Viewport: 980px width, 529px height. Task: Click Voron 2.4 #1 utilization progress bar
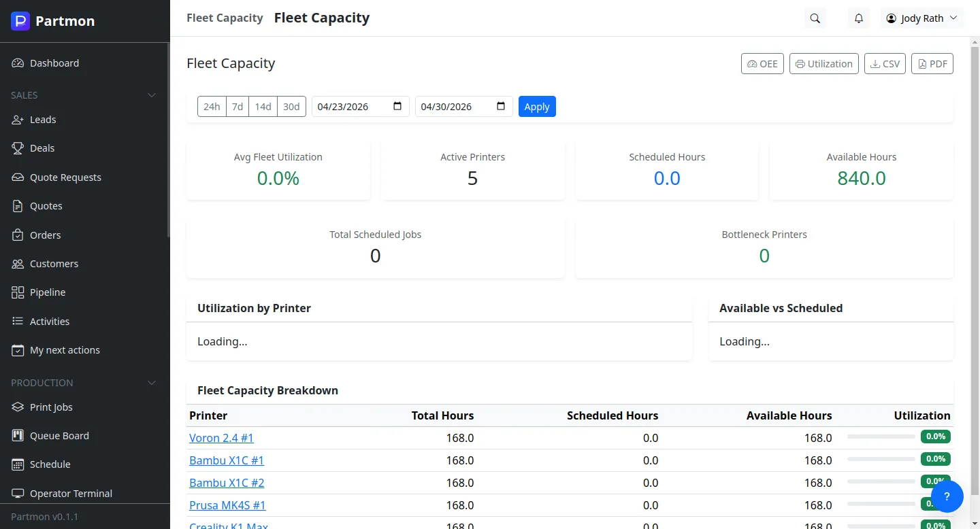881,437
